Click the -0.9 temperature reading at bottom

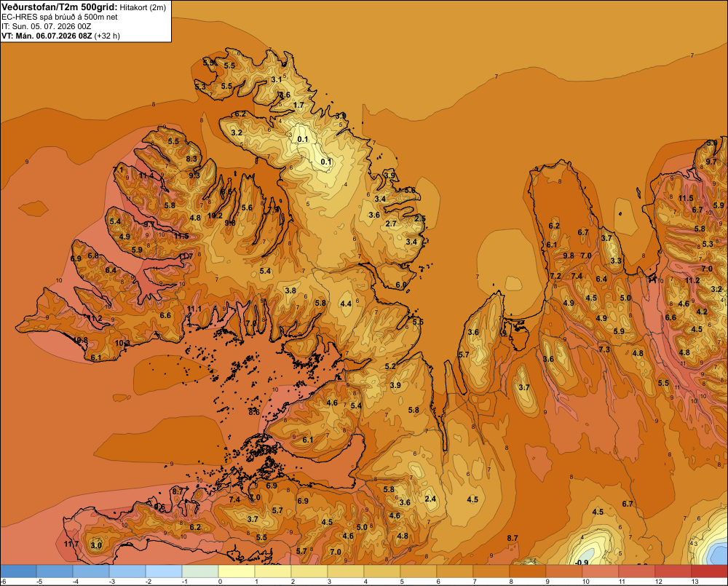coord(581,562)
